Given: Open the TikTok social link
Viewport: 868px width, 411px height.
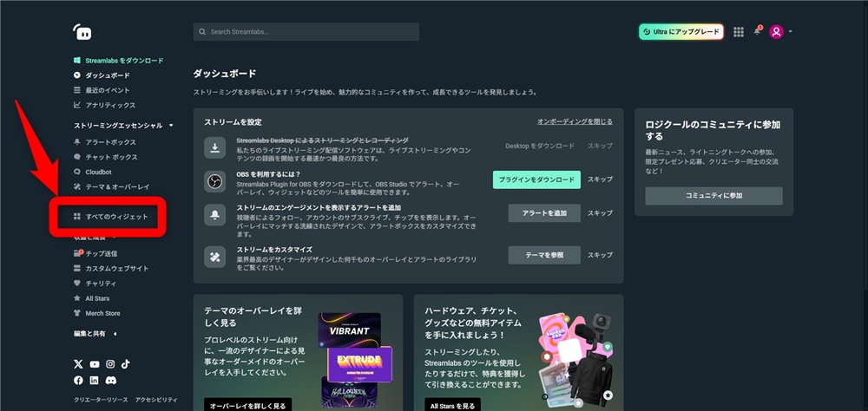Looking at the screenshot, I should click(x=126, y=363).
